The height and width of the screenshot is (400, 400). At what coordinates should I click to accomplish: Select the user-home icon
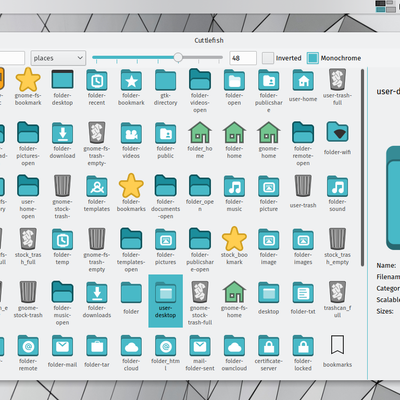(303, 80)
